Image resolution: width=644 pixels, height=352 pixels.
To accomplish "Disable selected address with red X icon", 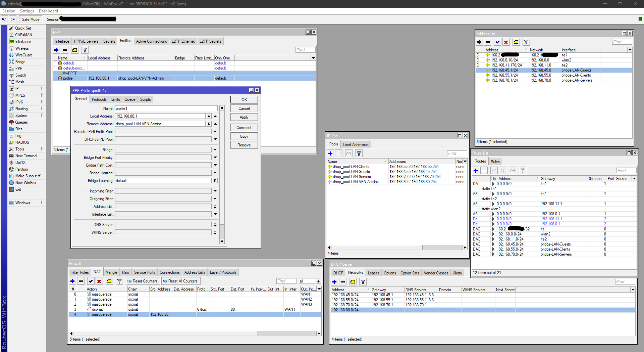I will (x=506, y=42).
